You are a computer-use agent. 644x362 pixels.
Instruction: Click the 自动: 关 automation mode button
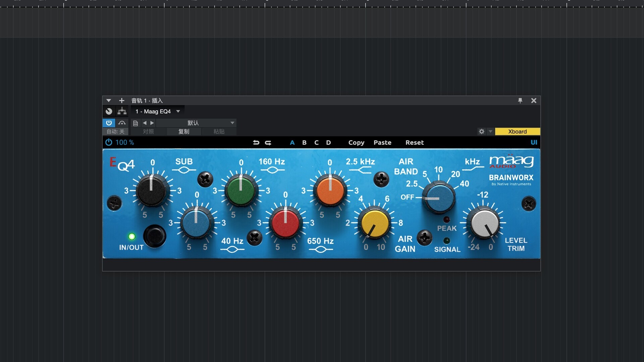[115, 131]
